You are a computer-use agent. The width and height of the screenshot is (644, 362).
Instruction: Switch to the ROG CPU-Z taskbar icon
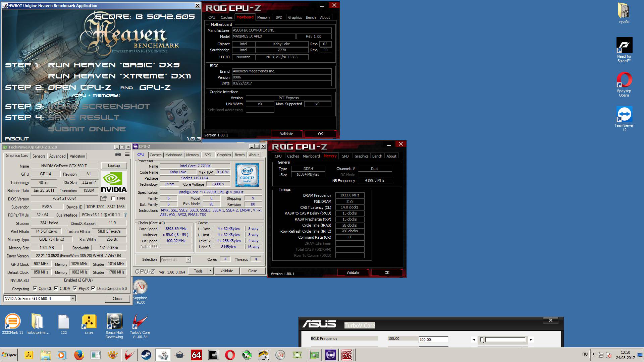[347, 355]
